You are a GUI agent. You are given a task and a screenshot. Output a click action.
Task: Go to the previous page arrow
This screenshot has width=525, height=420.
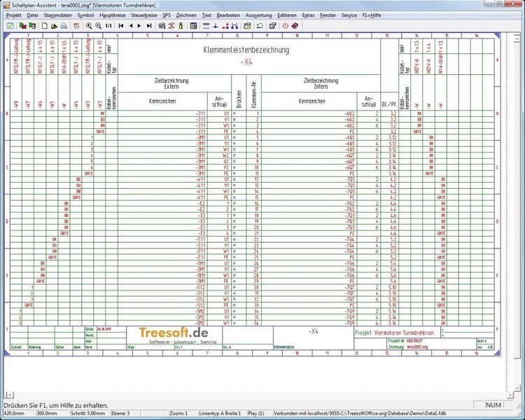(132, 25)
